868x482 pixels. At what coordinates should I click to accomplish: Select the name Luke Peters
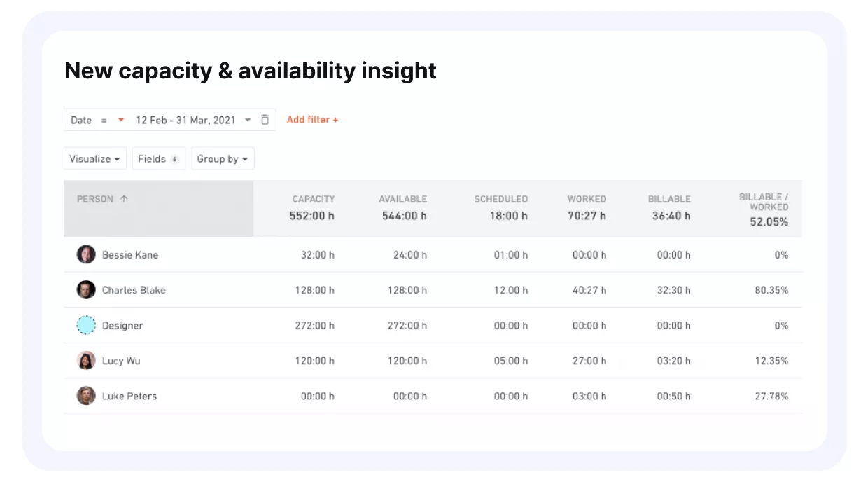click(129, 397)
